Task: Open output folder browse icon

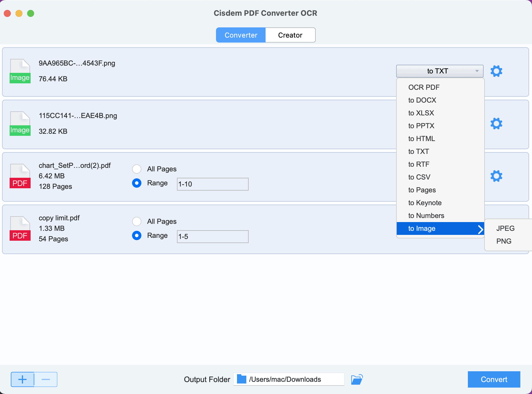Action: [x=357, y=379]
